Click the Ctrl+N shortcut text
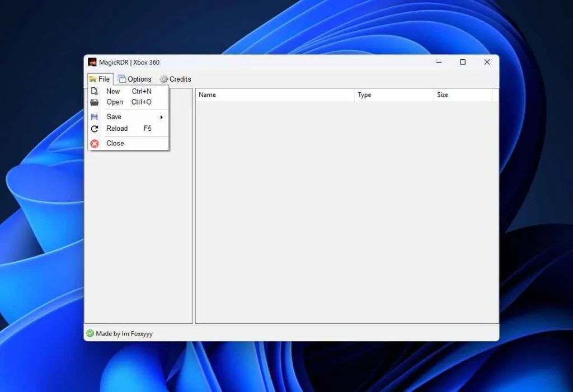This screenshot has width=573, height=392. pos(142,91)
